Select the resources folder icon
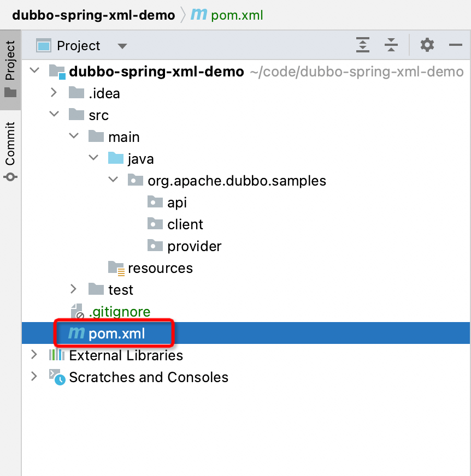This screenshot has height=476, width=471. point(115,268)
